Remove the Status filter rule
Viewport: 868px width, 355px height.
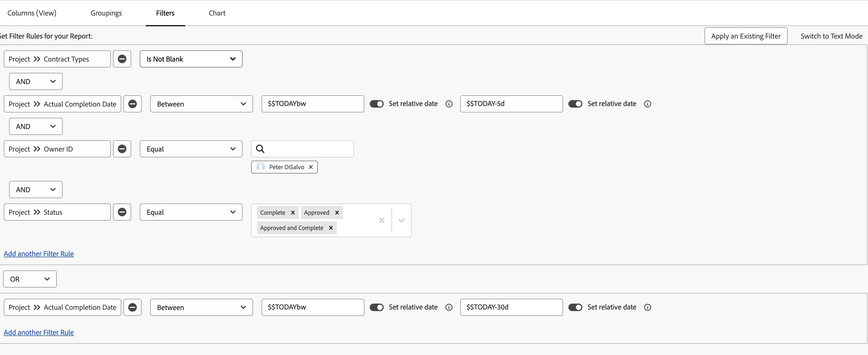(122, 212)
